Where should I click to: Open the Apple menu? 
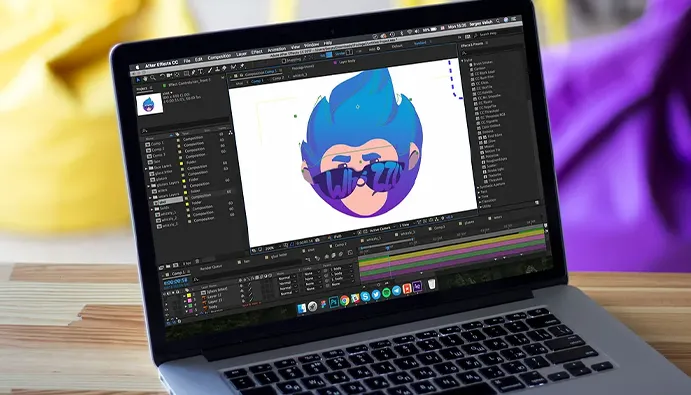point(137,67)
